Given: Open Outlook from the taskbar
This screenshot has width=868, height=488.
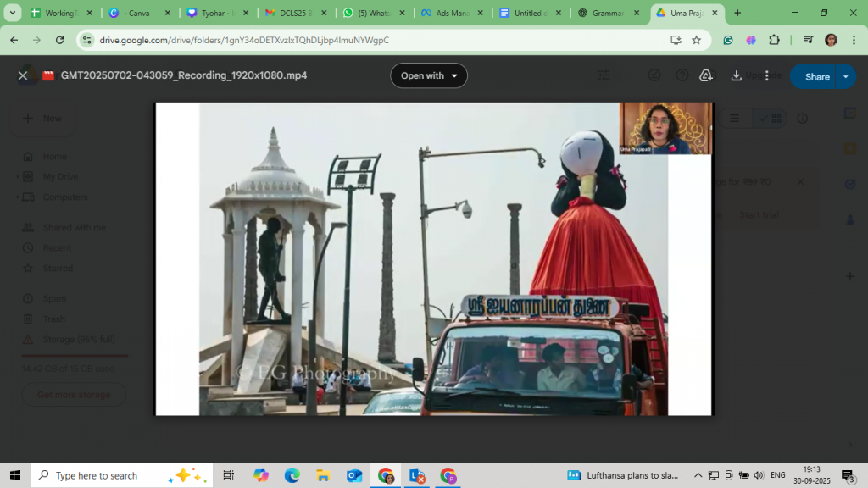Looking at the screenshot, I should click(354, 475).
